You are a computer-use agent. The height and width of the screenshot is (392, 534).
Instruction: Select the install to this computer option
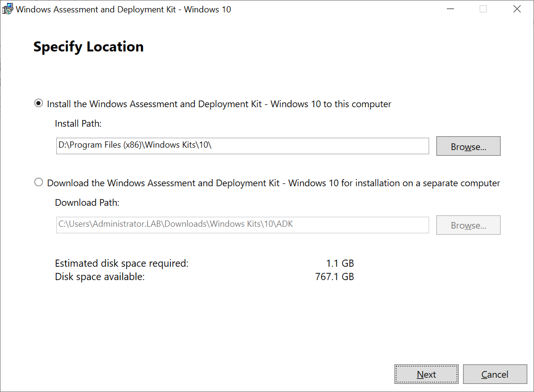click(39, 104)
